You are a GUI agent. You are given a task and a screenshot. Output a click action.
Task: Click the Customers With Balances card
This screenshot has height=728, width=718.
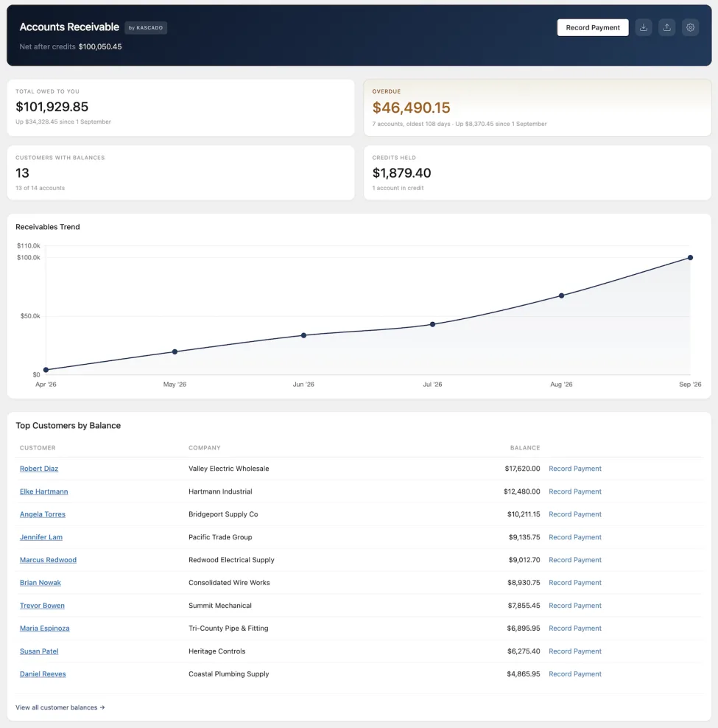point(180,172)
